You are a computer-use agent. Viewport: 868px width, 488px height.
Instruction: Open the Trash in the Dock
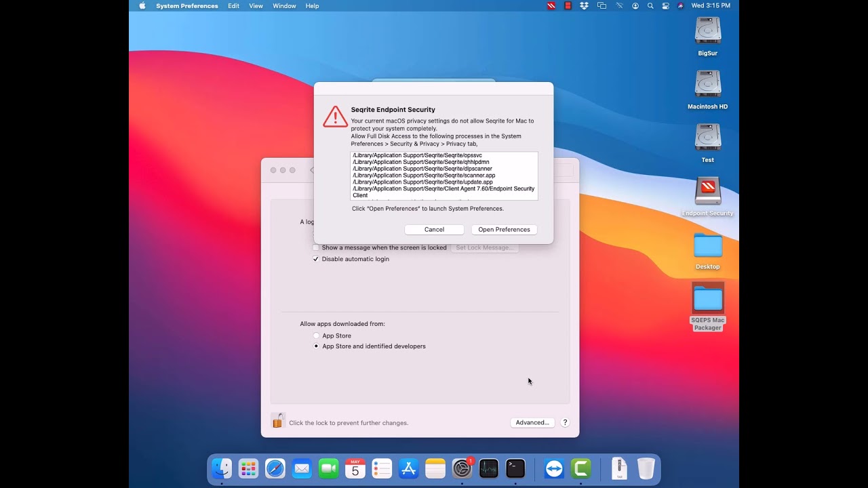coord(646,468)
